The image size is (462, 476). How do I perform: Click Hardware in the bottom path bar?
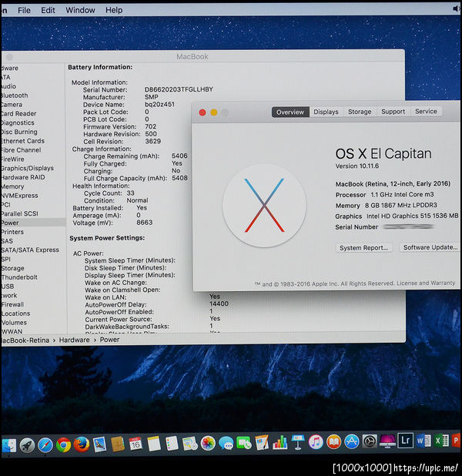75,340
